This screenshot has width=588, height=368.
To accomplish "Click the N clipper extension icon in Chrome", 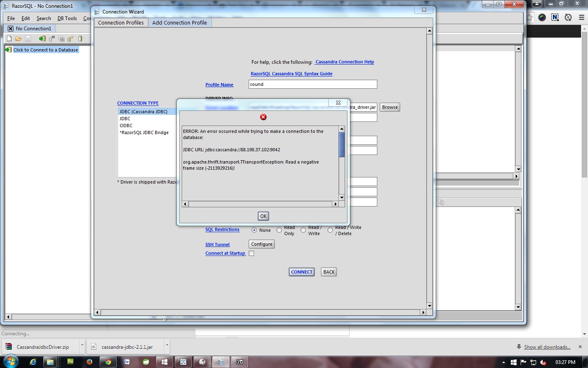I will (x=555, y=17).
